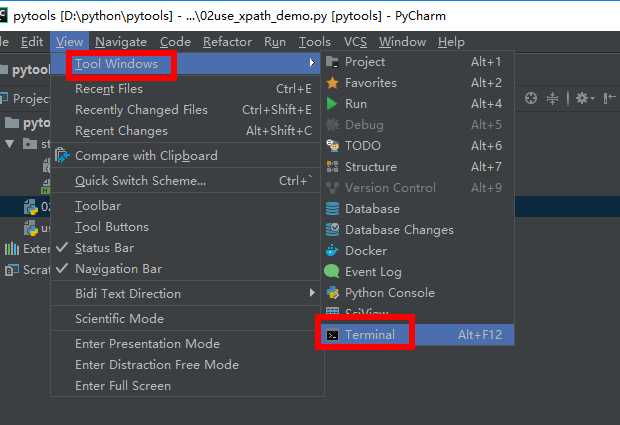This screenshot has width=620, height=425.
Task: Open the Navigate menu
Action: click(x=121, y=42)
